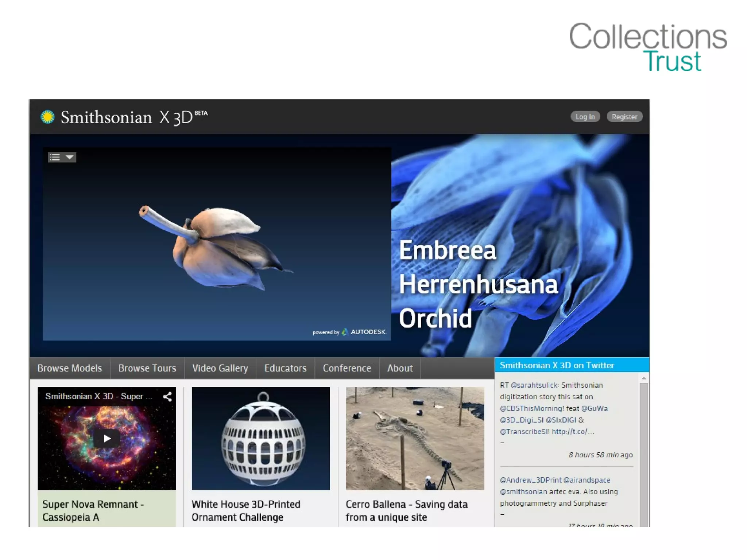Click the @Andrew_3DPrint Twitter handle
Screen dimensions: 747x560
coord(530,480)
